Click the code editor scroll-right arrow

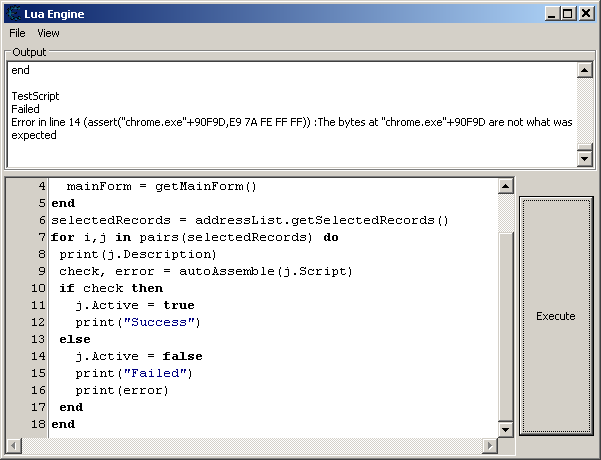click(x=490, y=445)
